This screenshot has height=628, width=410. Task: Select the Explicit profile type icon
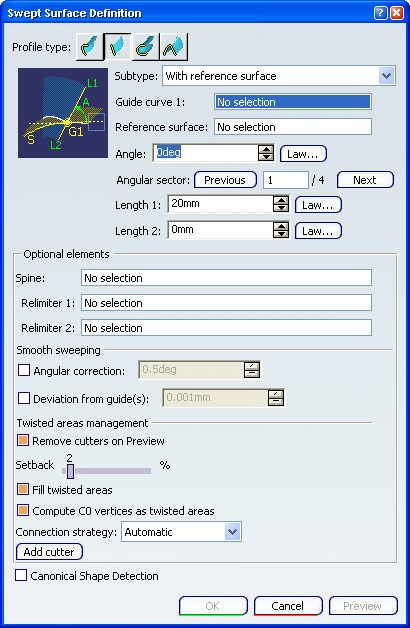89,47
